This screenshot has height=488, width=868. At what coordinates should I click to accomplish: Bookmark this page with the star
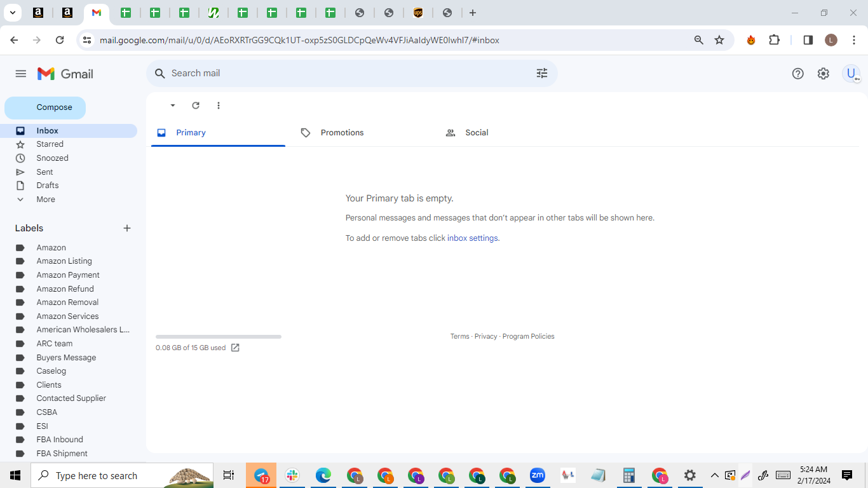[x=719, y=40]
